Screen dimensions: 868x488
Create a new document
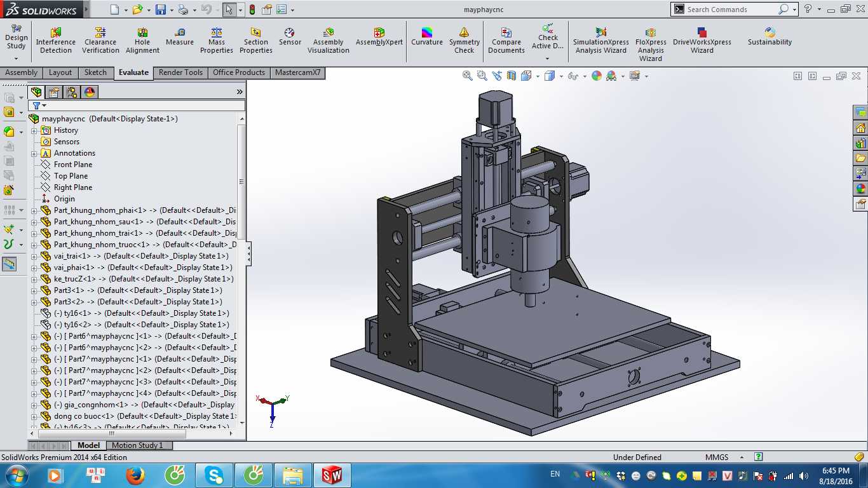114,10
